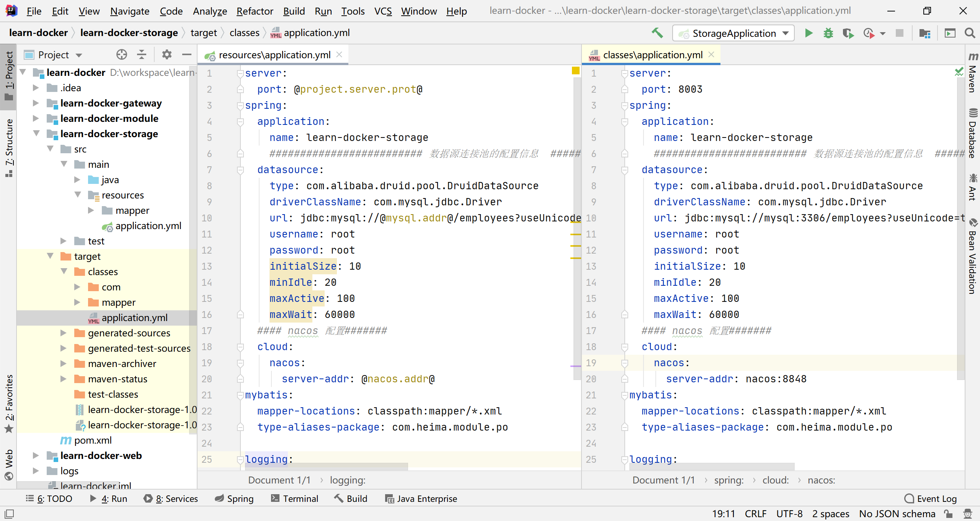This screenshot has width=980, height=521.
Task: Switch to resources\application.yml tab
Action: (x=274, y=55)
